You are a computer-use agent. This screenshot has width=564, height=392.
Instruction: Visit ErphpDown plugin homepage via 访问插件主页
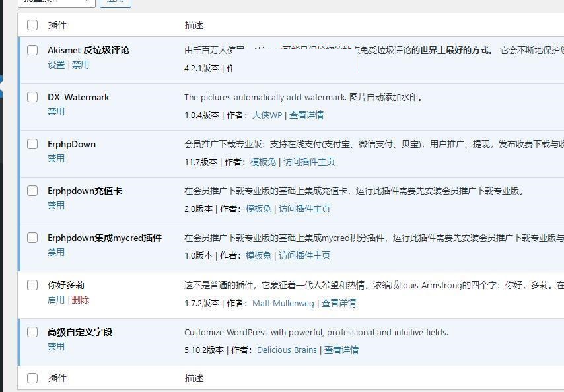tap(306, 162)
